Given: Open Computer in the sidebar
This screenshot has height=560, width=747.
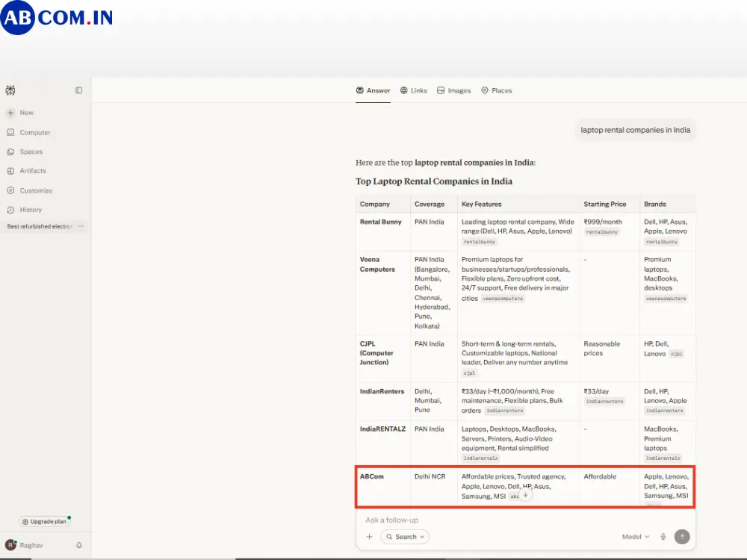Looking at the screenshot, I should click(28, 132).
